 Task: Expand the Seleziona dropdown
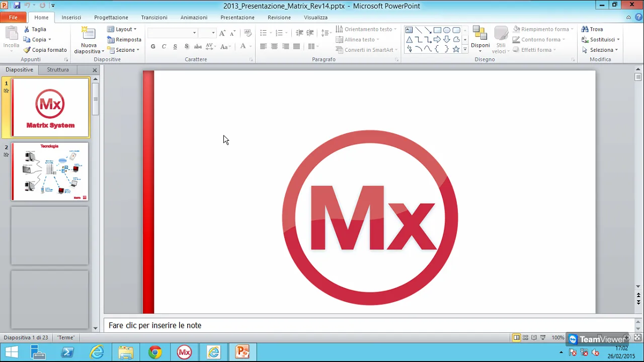pyautogui.click(x=600, y=50)
